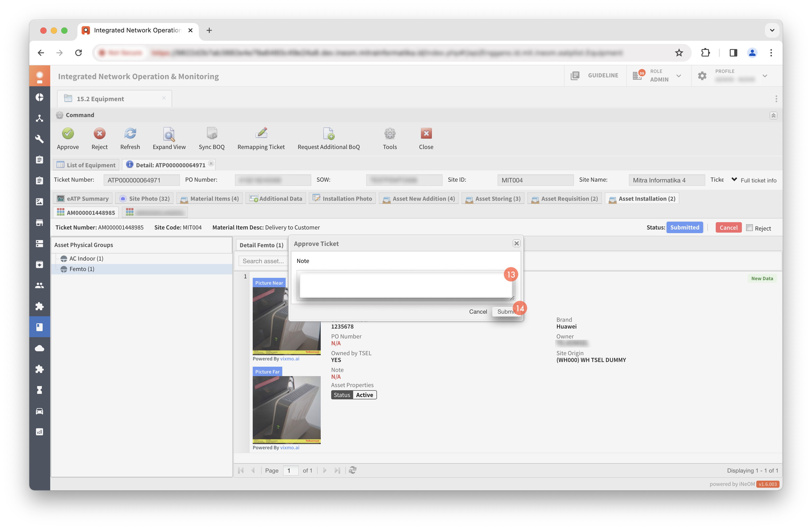Click Request Additional BoQ icon
Viewport: 812px width, 529px height.
[329, 134]
